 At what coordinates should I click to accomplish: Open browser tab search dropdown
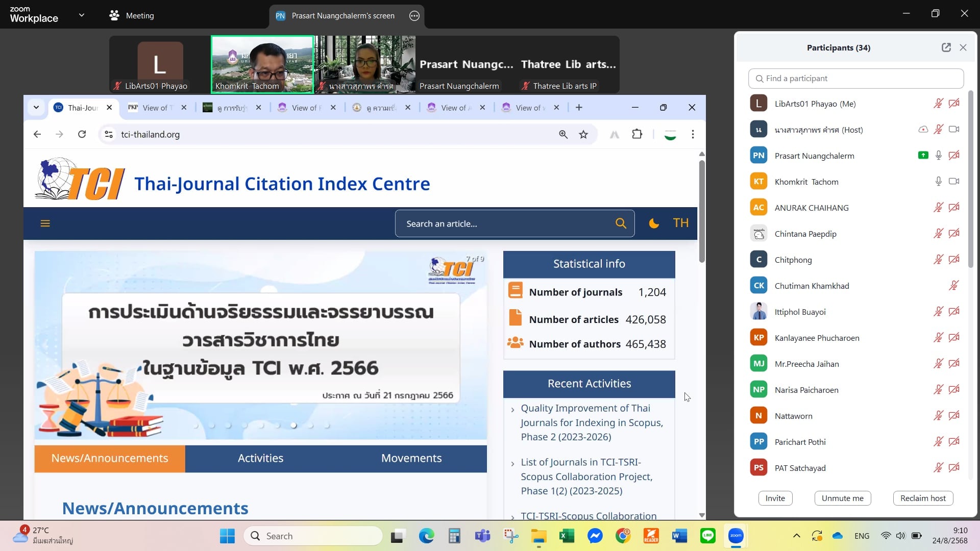(36, 108)
